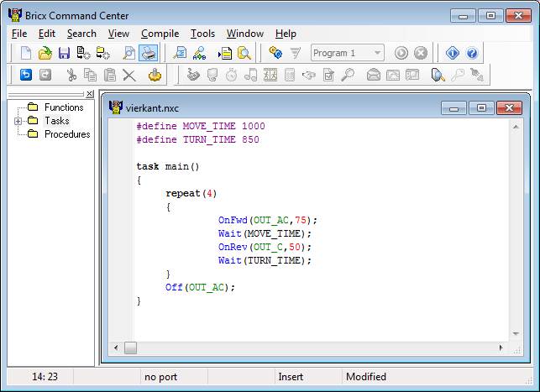Click the editor scroll-down arrow

pos(516,333)
